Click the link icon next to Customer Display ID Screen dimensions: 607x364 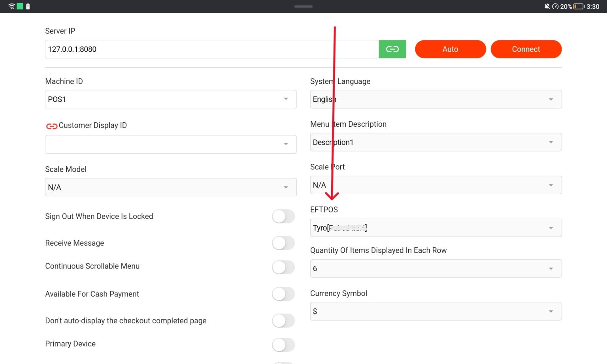52,126
